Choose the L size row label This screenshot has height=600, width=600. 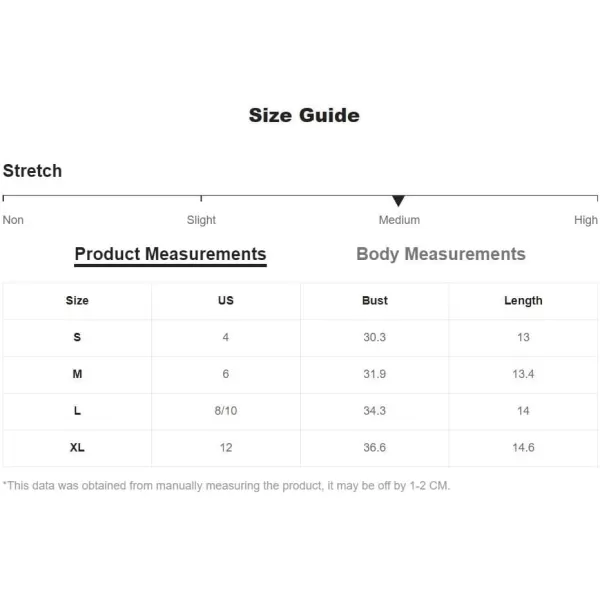[77, 411]
